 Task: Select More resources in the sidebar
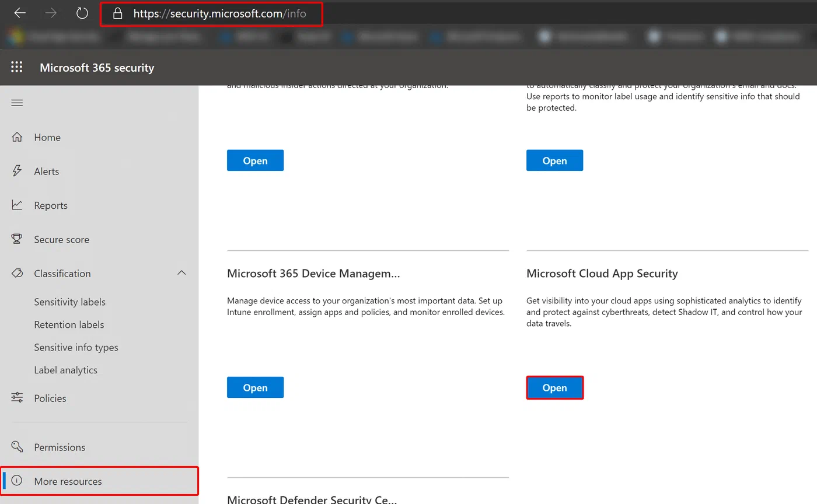click(x=99, y=481)
